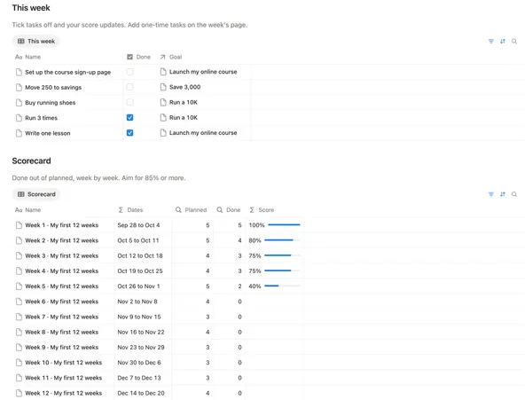Click Done column header in Scorecard table
This screenshot has width=532, height=400.
tap(229, 210)
